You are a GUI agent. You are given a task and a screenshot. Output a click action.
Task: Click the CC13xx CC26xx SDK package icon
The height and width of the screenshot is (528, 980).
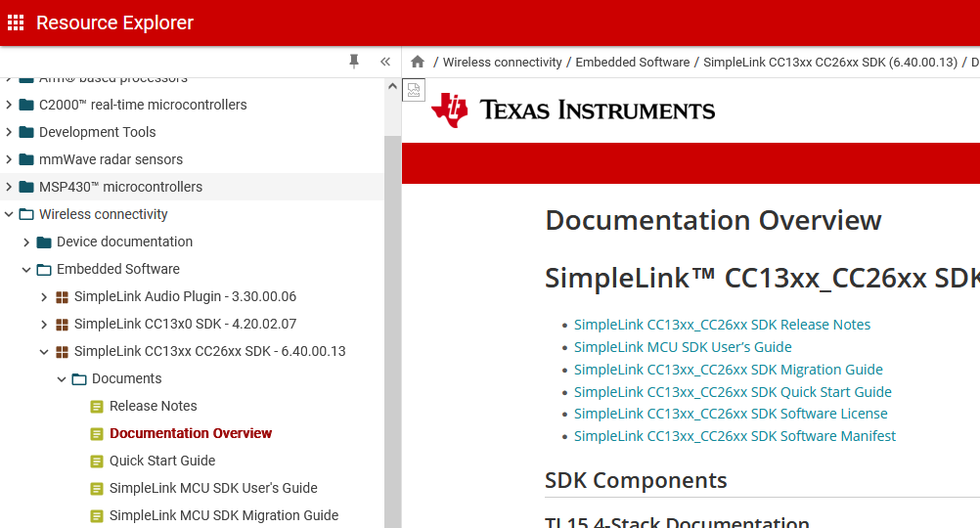point(62,352)
